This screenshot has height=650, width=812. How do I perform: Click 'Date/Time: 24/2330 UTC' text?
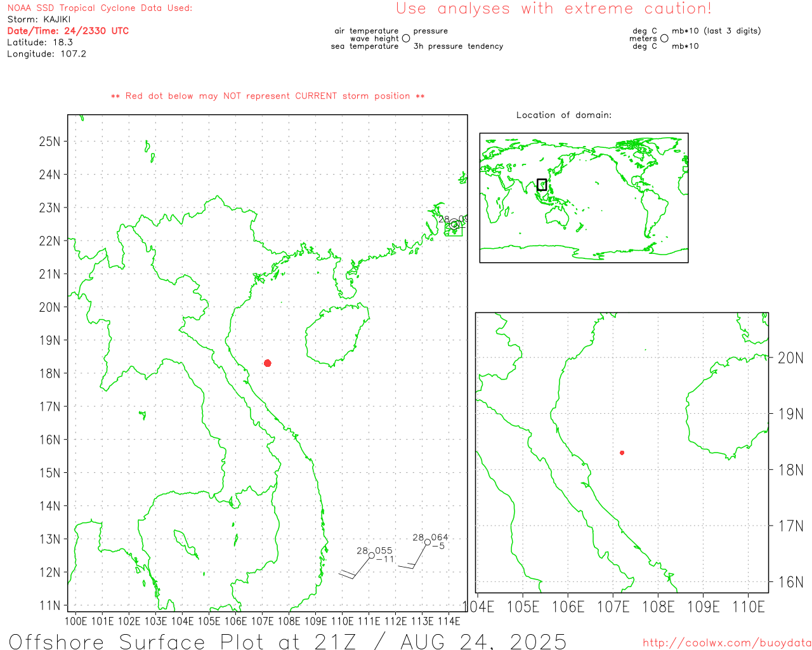coord(68,31)
